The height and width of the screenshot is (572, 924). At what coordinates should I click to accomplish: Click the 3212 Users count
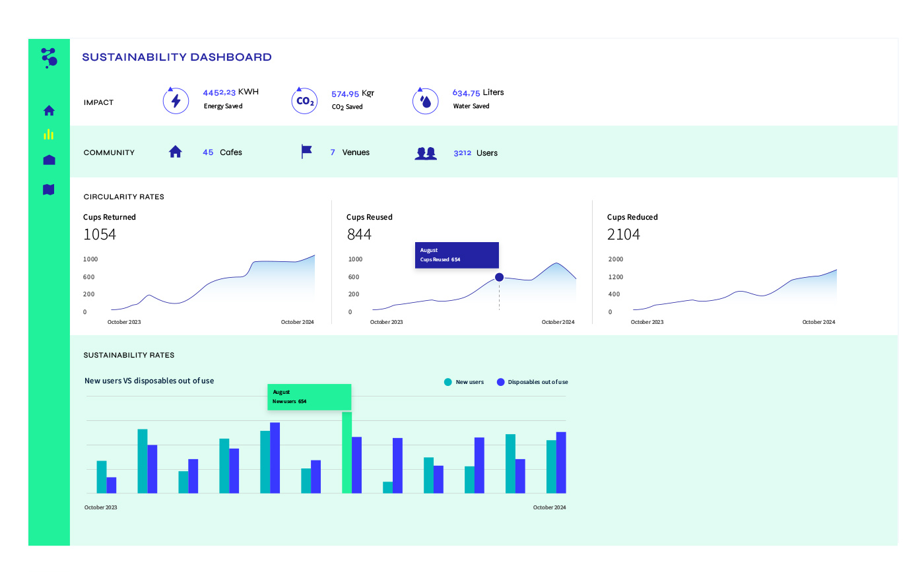click(x=475, y=153)
